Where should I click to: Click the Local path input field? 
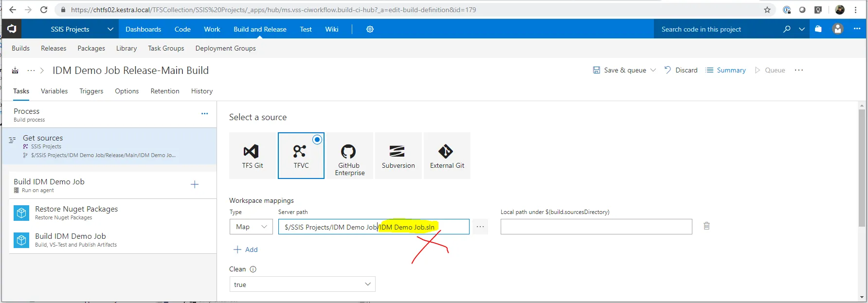[596, 227]
